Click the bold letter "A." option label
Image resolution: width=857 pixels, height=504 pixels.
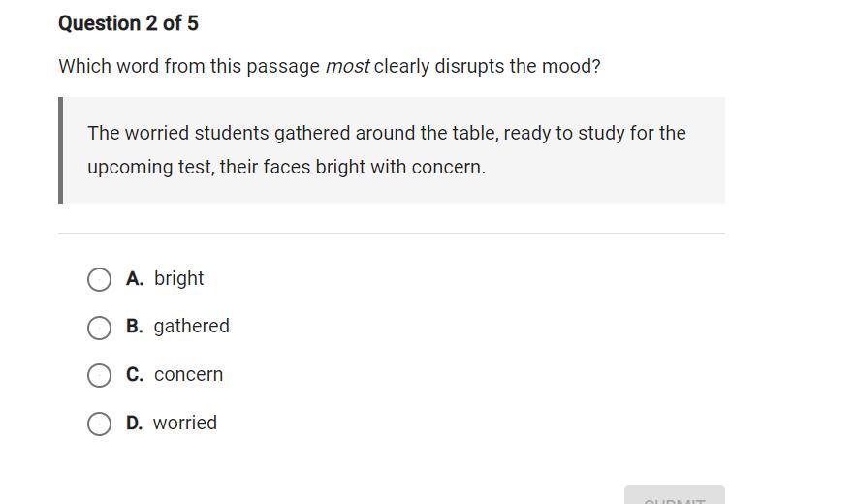tap(135, 278)
